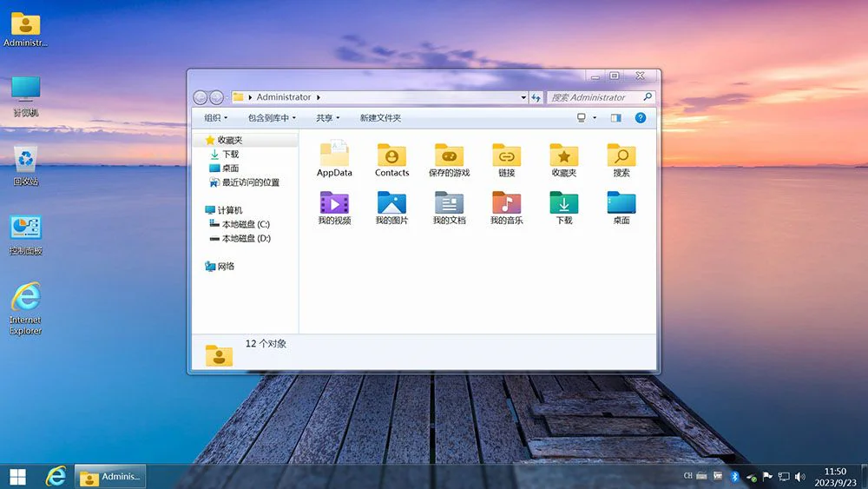Open the 搜索 folder

pos(621,160)
